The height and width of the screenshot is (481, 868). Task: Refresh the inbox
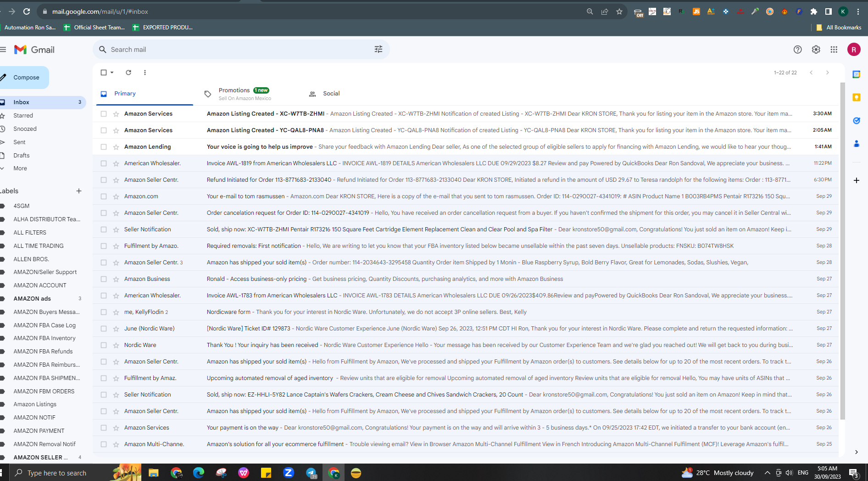[x=128, y=73]
